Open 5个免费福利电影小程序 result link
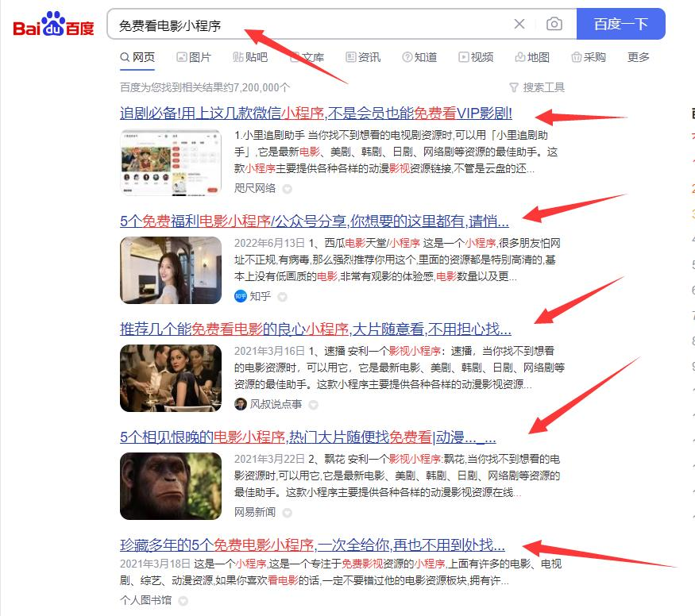The height and width of the screenshot is (616, 695). click(314, 221)
